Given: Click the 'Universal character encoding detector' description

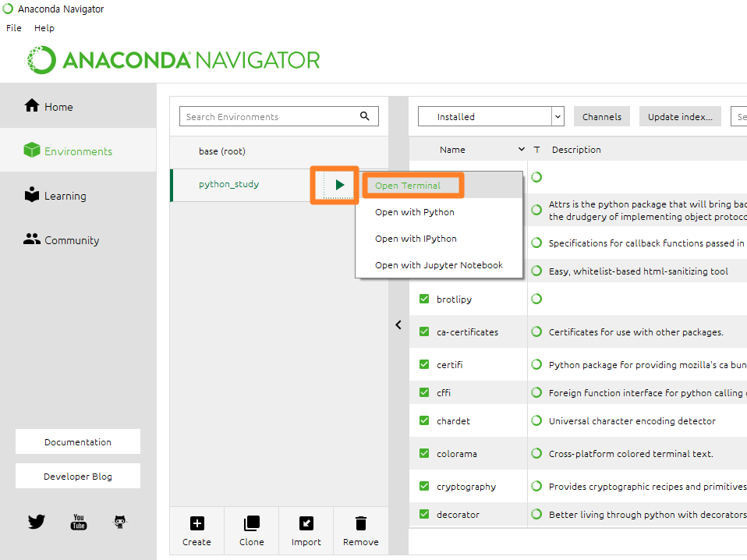Looking at the screenshot, I should [632, 421].
